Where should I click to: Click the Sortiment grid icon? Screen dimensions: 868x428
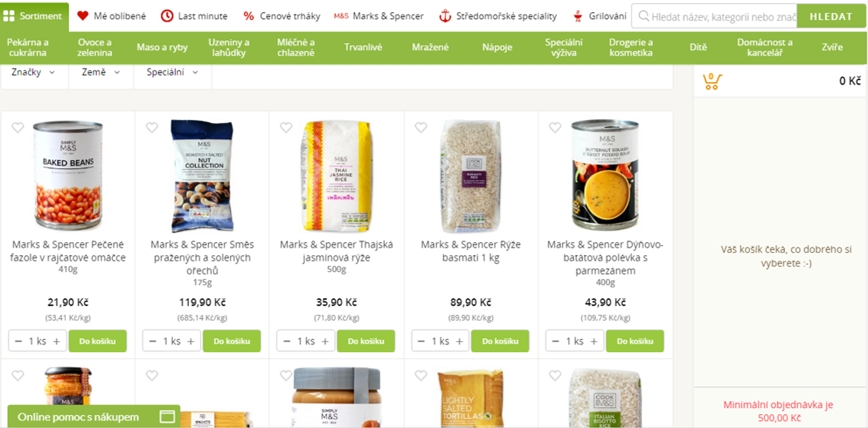coord(8,16)
